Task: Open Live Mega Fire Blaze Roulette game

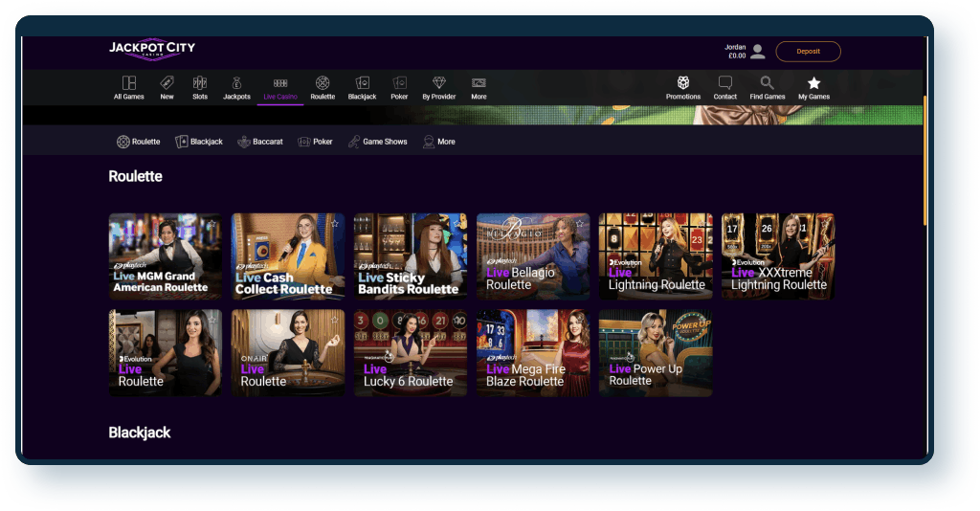Action: click(532, 353)
